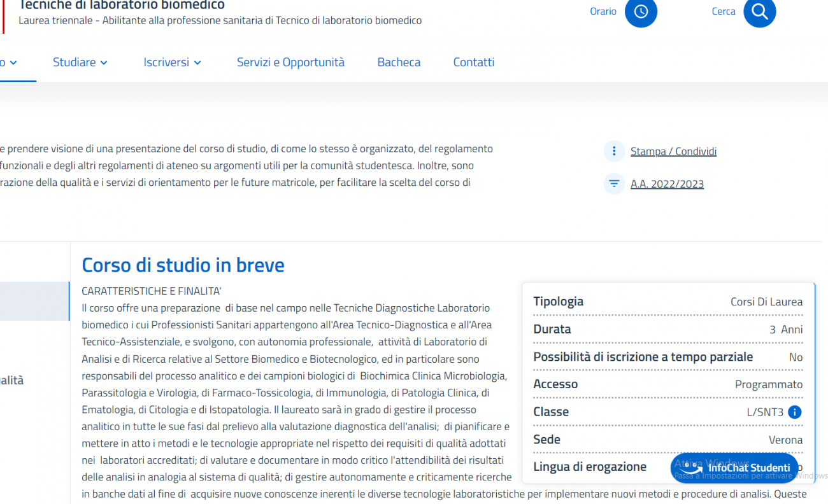Open the Orario clock icon
The image size is (828, 504).
(x=640, y=12)
